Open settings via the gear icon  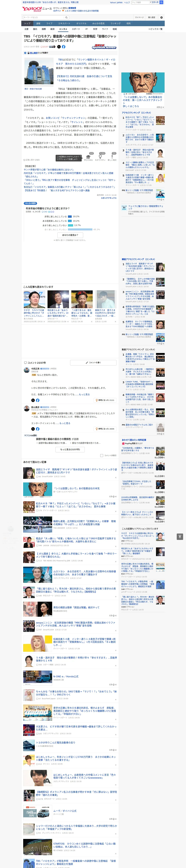pos(161,17)
